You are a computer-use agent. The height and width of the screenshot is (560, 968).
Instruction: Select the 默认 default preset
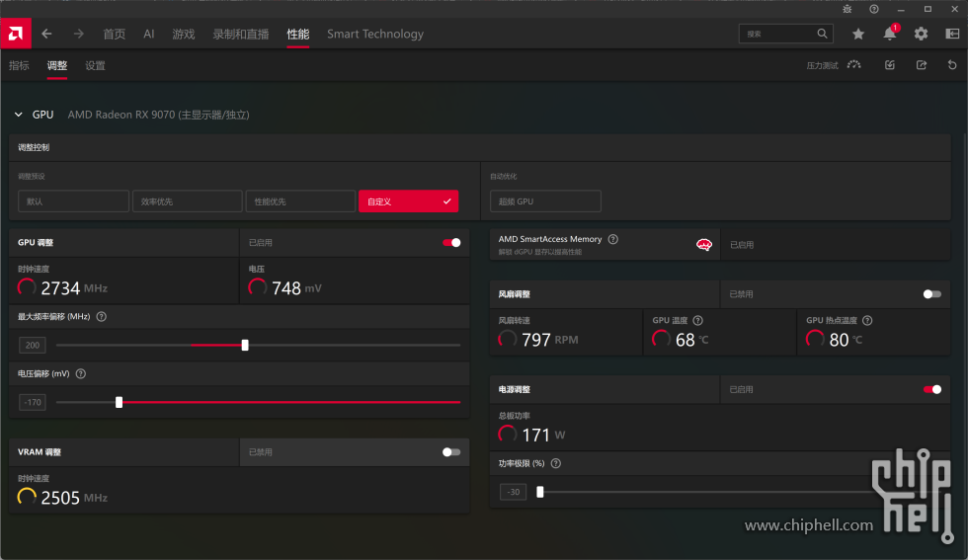pyautogui.click(x=73, y=201)
